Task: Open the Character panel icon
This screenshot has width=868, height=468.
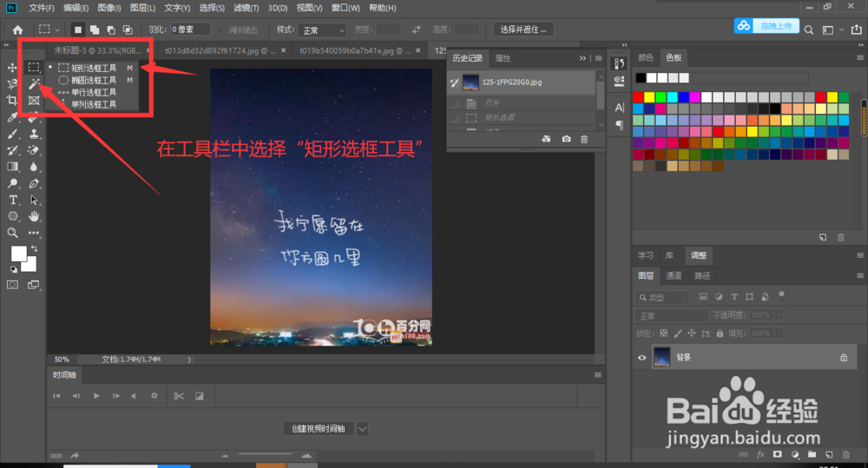Action: (620, 108)
